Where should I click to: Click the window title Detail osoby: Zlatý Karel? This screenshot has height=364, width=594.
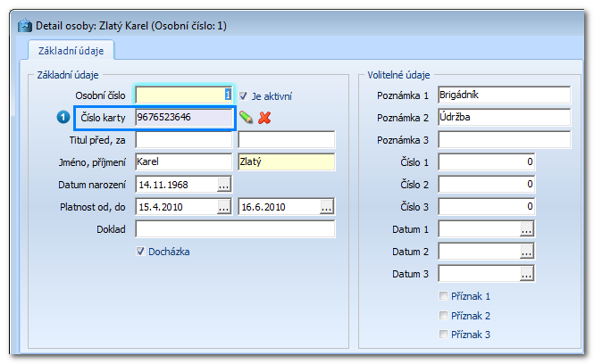click(131, 26)
